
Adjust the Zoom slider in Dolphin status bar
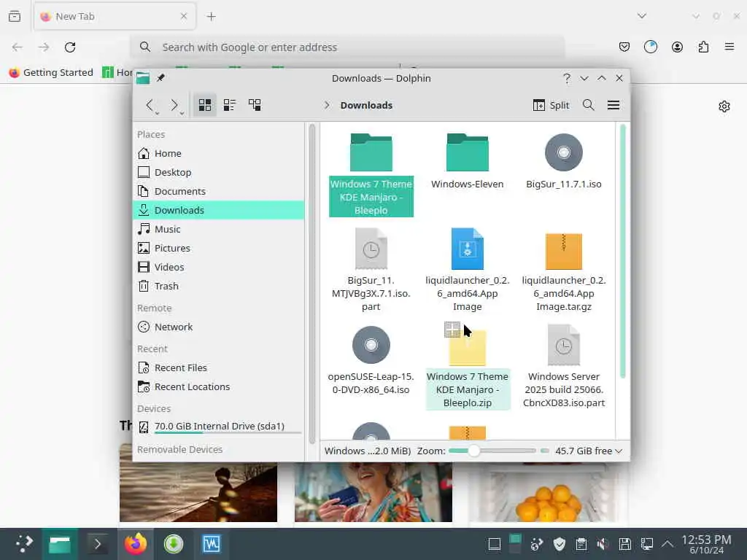(492, 451)
